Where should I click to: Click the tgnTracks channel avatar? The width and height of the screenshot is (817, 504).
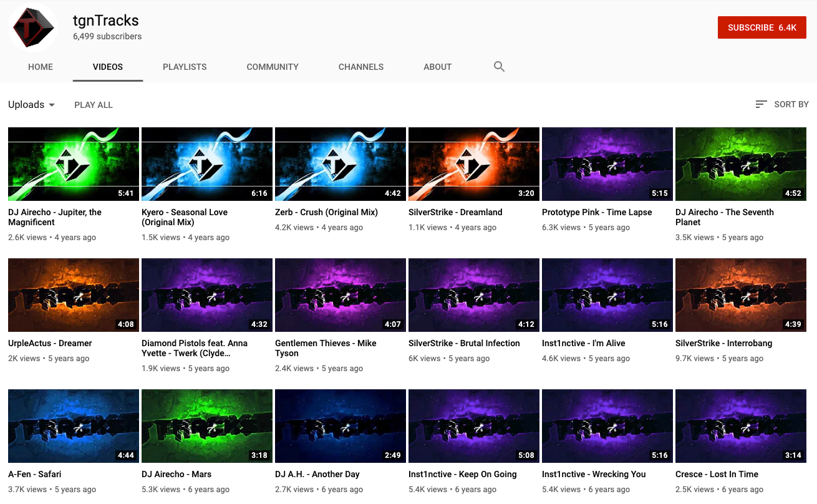33,26
